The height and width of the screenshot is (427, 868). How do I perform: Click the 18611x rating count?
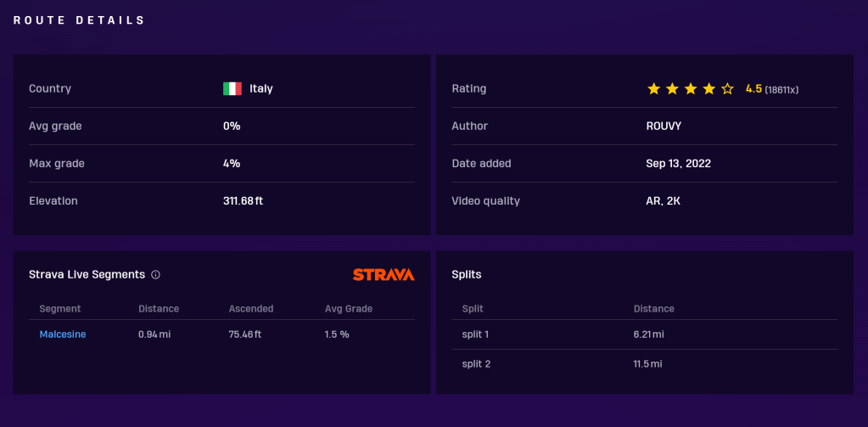click(781, 89)
